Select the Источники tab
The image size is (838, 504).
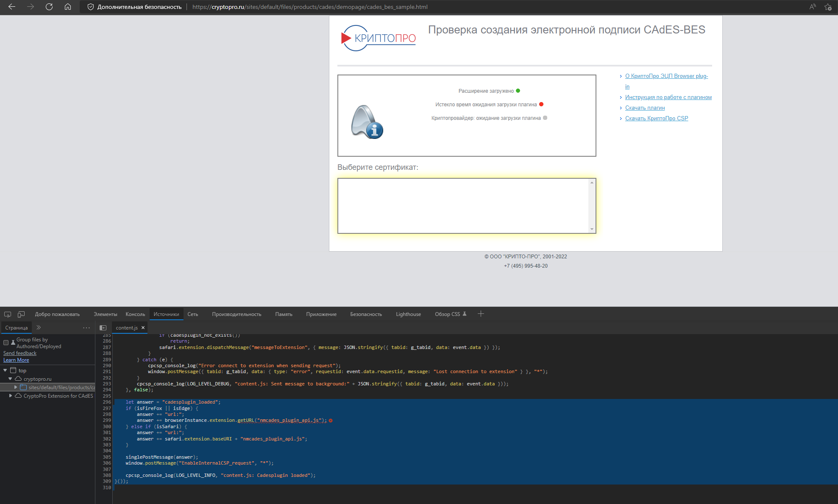[x=166, y=314]
